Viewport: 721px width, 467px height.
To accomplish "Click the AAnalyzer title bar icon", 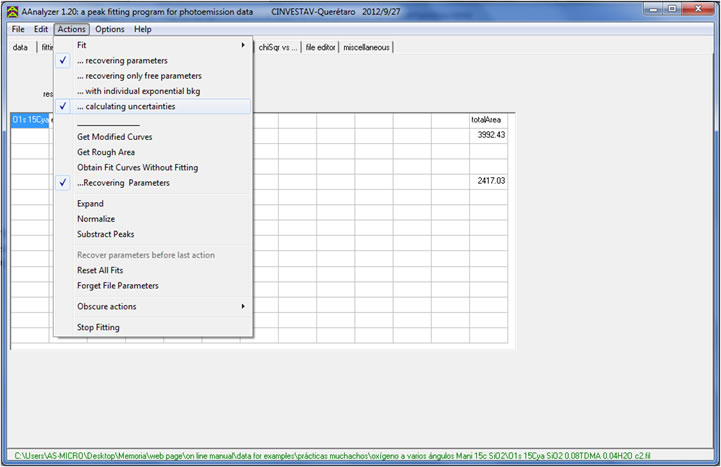I will [11, 9].
